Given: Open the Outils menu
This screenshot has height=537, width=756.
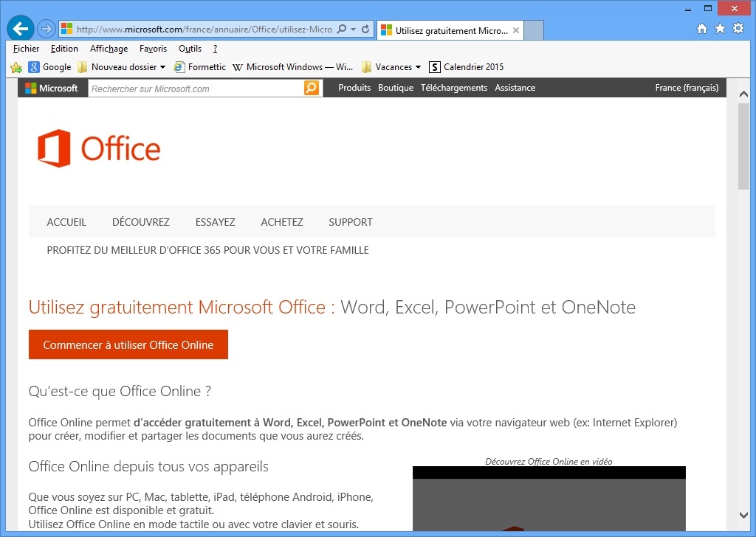Looking at the screenshot, I should tap(190, 49).
